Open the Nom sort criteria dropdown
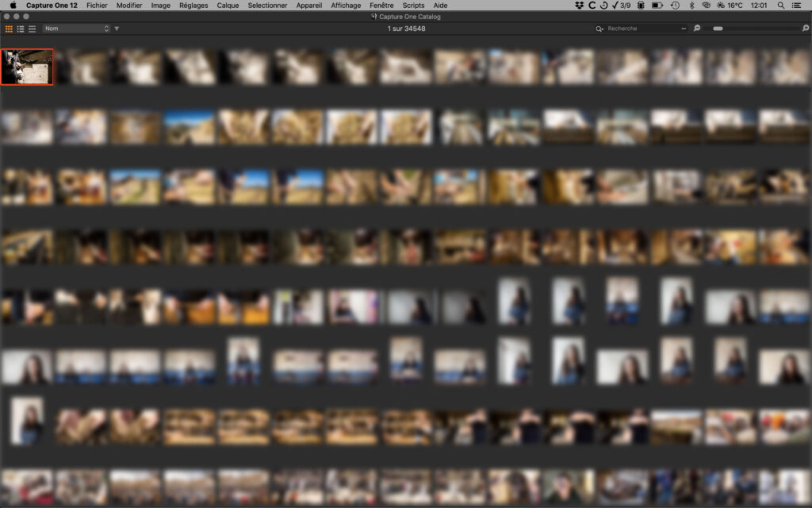Viewport: 812px width, 508px height. (x=75, y=29)
